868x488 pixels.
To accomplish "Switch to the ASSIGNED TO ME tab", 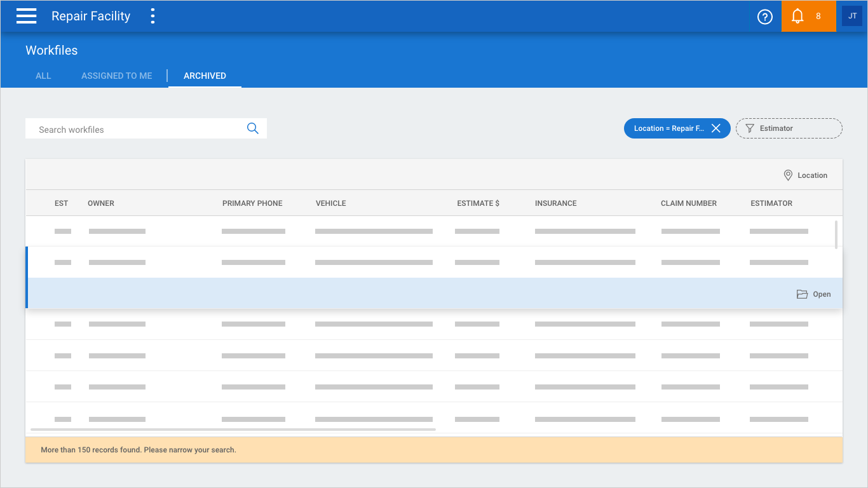I will point(117,76).
